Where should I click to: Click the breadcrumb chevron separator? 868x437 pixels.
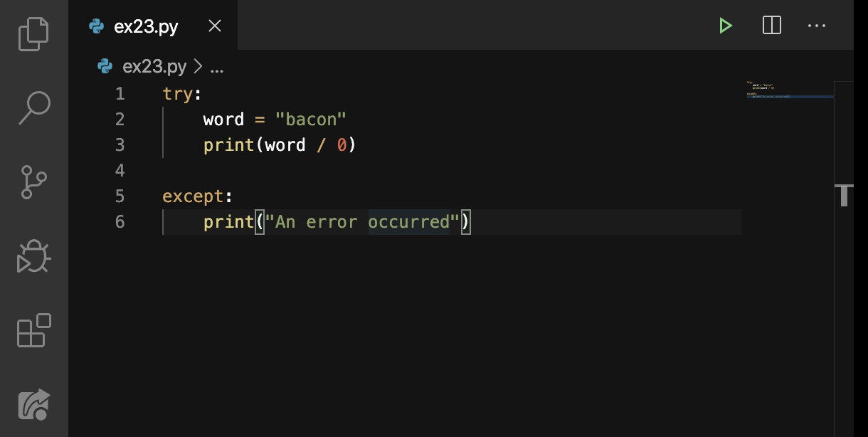click(198, 67)
